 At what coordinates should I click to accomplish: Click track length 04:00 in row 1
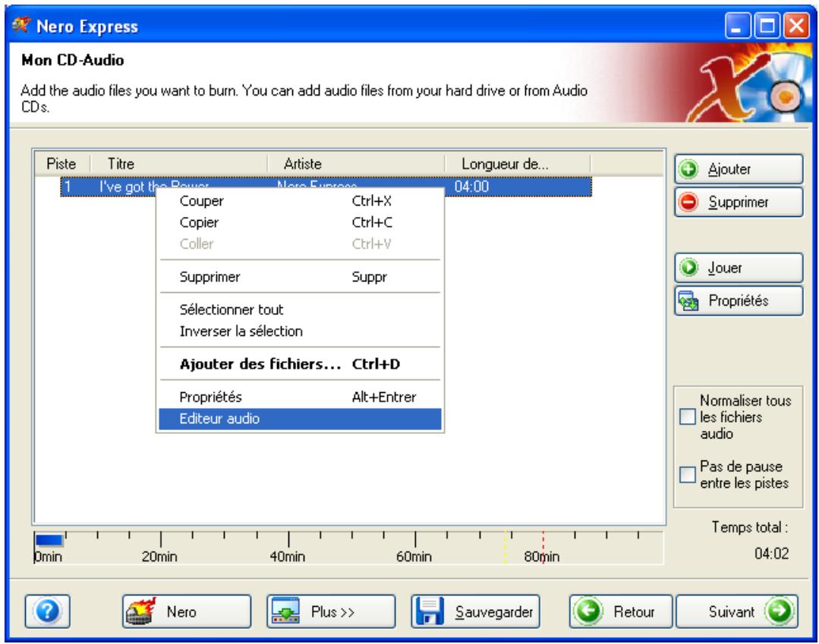(x=471, y=187)
